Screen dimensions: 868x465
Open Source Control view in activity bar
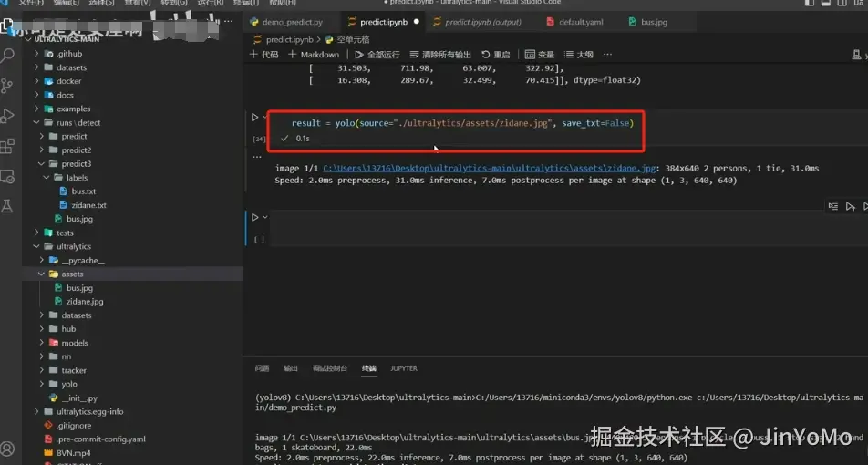click(7, 86)
